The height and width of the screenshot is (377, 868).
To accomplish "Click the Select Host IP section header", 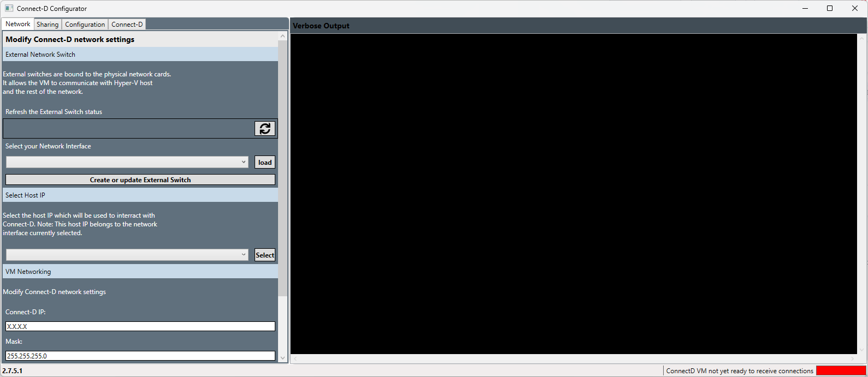I will click(140, 195).
